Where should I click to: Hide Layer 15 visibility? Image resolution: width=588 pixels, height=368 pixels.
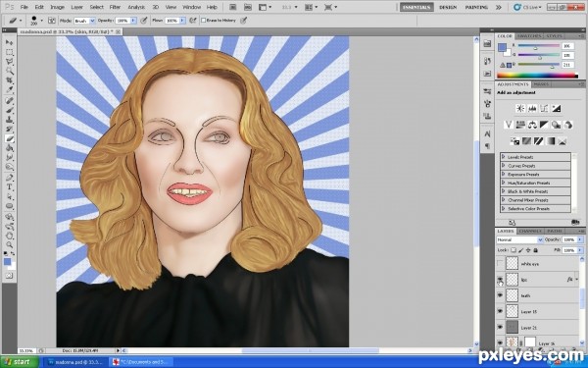pos(500,311)
